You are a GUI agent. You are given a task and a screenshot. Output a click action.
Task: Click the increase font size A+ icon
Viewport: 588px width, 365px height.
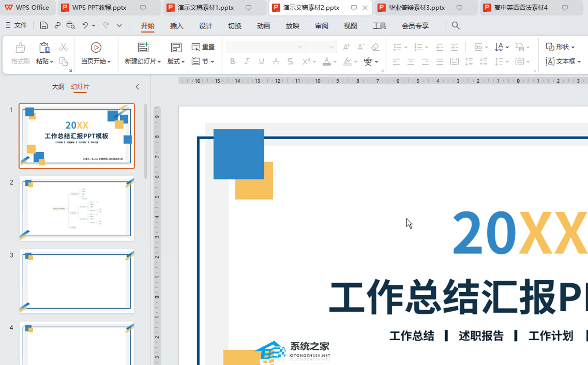tap(346, 47)
